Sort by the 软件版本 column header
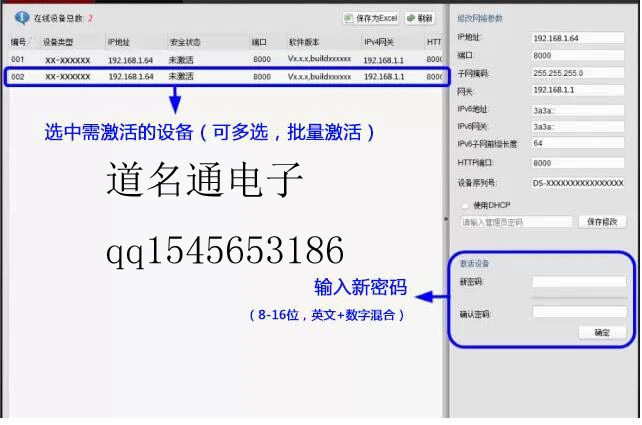 tap(304, 42)
